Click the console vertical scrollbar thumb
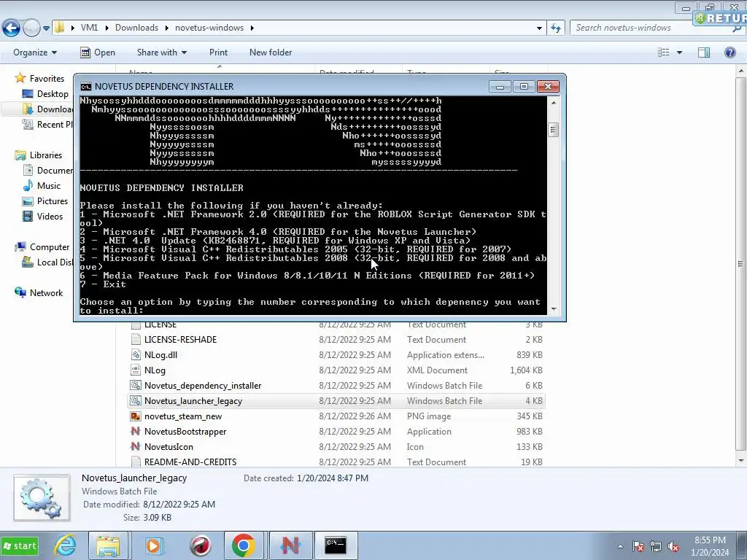This screenshot has width=747, height=560. (x=554, y=130)
